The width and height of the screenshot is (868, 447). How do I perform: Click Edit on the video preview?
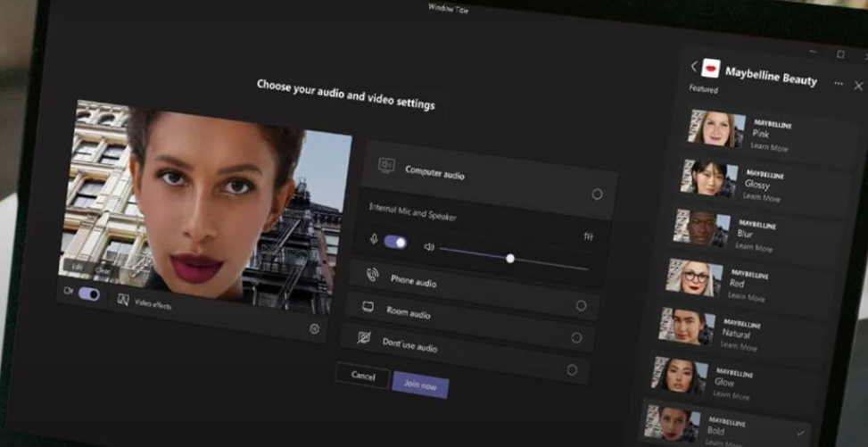point(78,267)
